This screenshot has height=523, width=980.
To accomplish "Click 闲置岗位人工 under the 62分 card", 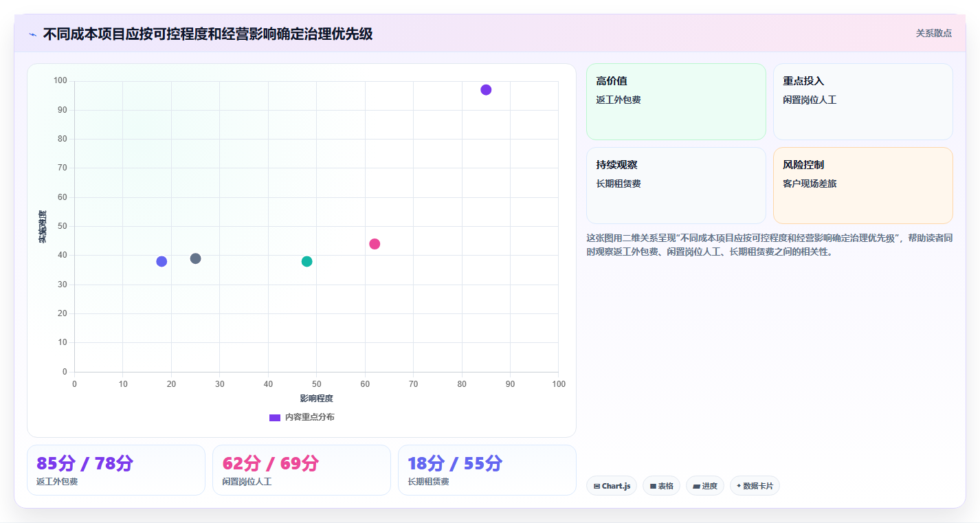I will [247, 482].
